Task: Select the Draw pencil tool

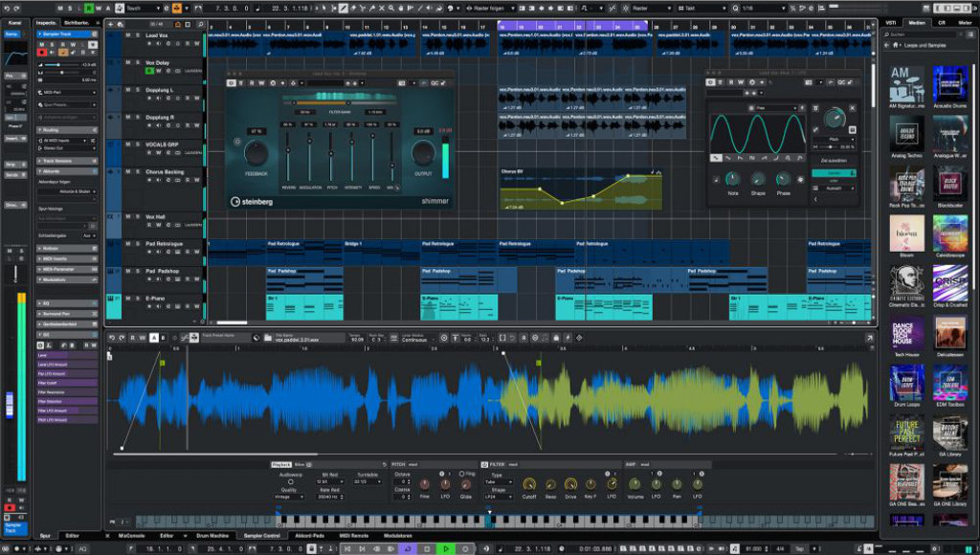Action: coord(344,8)
